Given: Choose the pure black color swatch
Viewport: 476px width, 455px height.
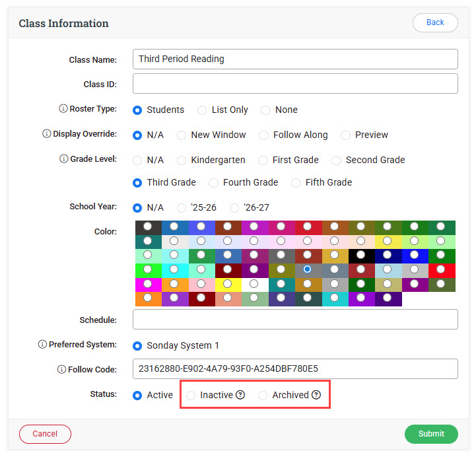Looking at the screenshot, I should coord(361,256).
